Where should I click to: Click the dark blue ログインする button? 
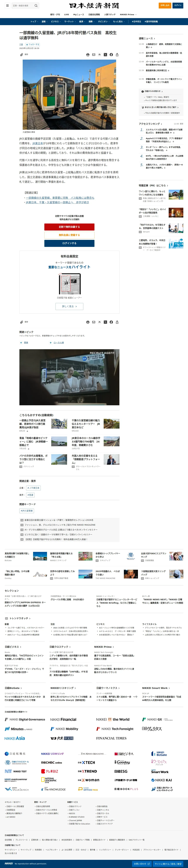69,243
